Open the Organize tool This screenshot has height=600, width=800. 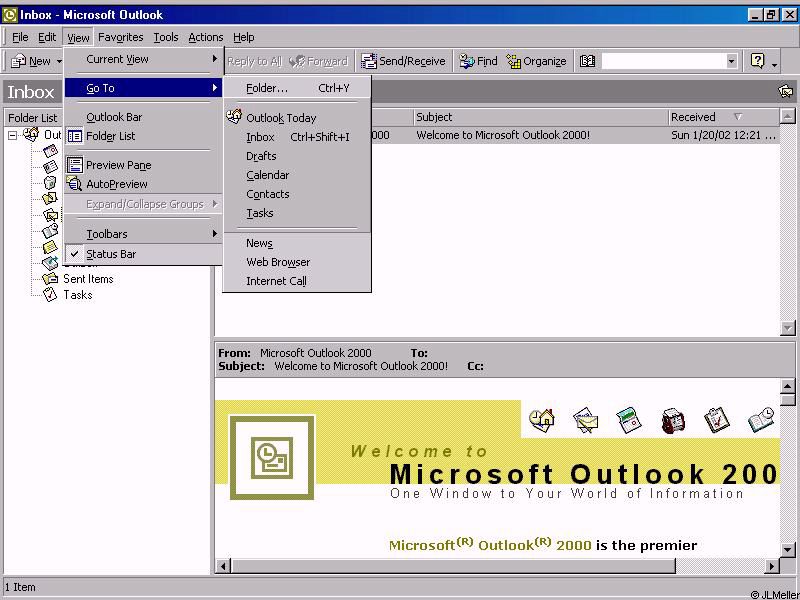[536, 61]
